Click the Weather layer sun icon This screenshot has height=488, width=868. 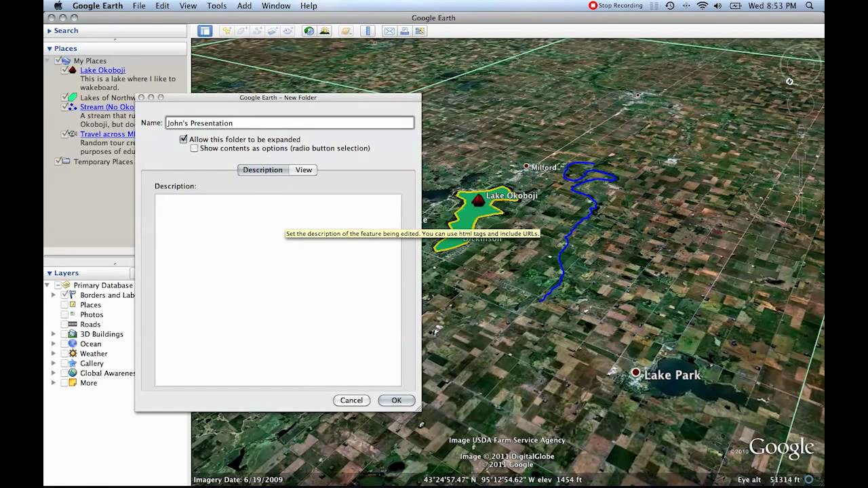[x=72, y=353]
